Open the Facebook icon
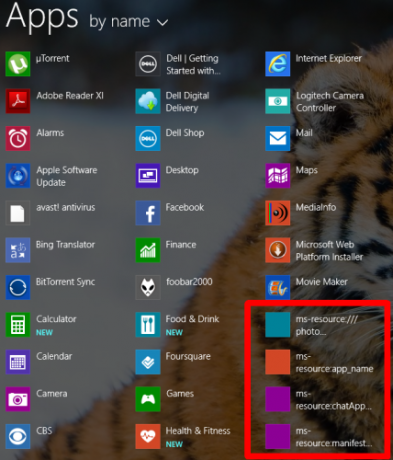Image resolution: width=393 pixels, height=460 pixels. point(148,213)
